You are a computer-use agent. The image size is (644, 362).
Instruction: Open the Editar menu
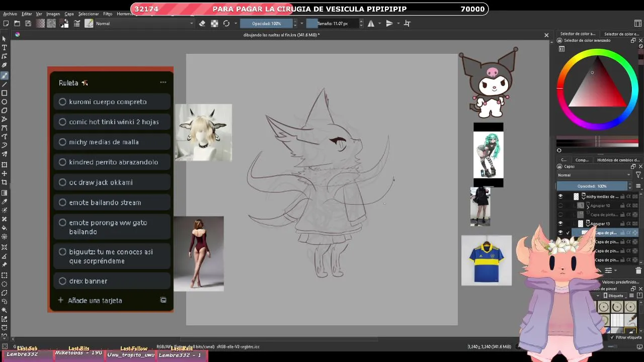(x=27, y=14)
